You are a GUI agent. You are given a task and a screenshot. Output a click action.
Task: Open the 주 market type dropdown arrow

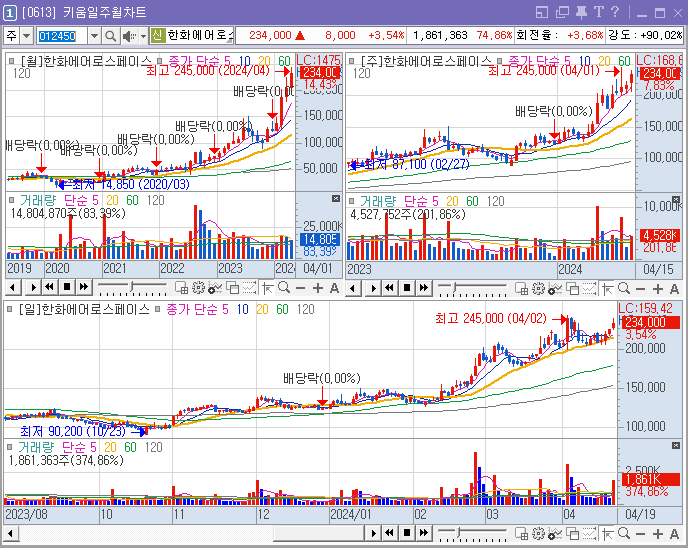click(x=26, y=36)
